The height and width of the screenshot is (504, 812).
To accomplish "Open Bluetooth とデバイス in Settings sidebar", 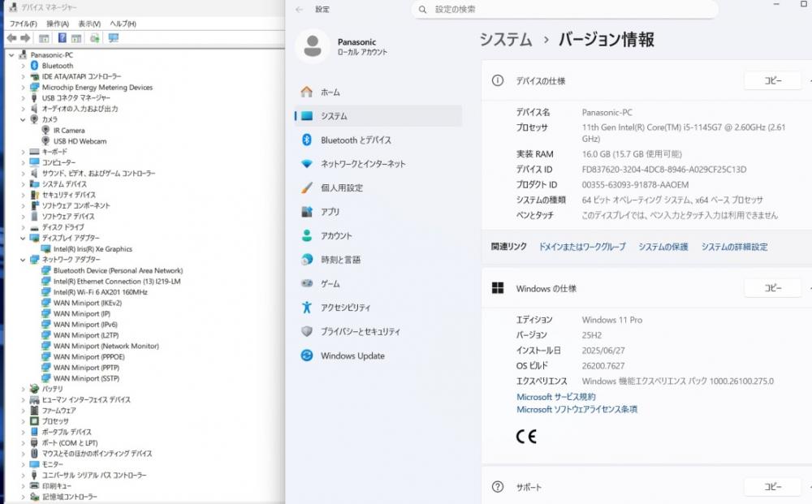I will [x=378, y=140].
